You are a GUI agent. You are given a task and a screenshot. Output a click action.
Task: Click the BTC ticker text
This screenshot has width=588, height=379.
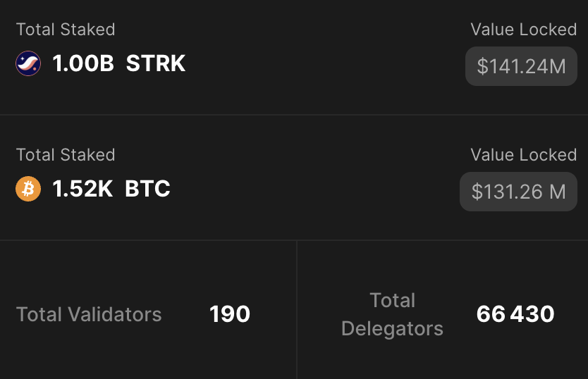click(x=147, y=189)
